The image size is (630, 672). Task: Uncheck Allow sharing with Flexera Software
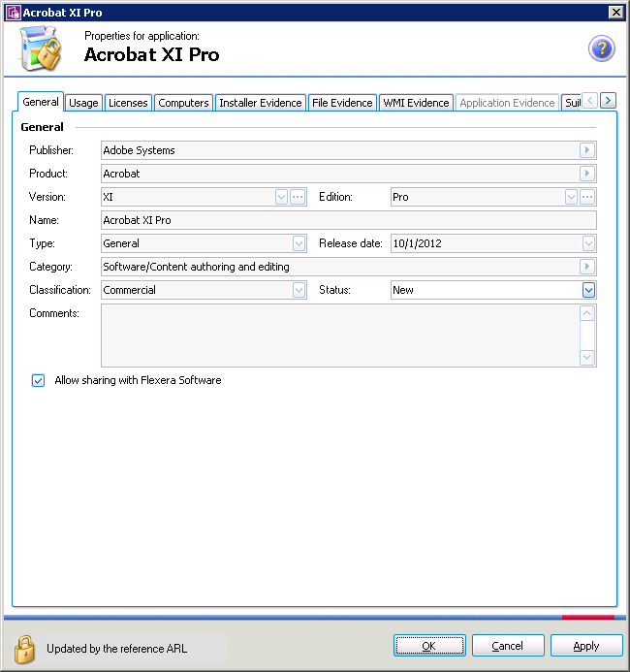39,381
